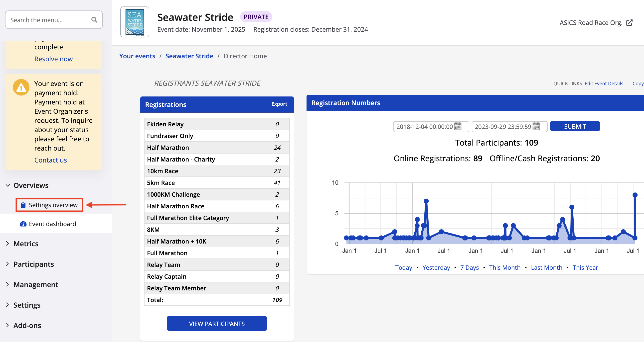Select Event dashboard in sidebar
This screenshot has height=342, width=644.
[x=52, y=224]
